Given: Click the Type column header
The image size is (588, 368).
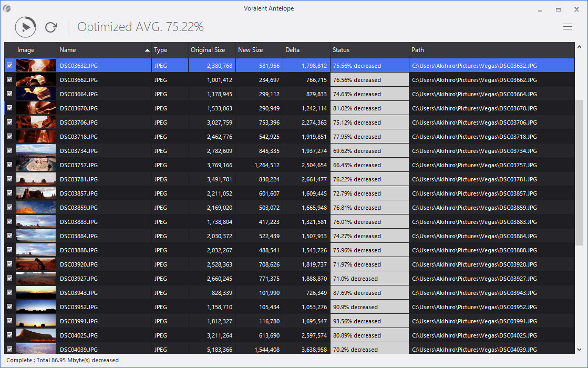Looking at the screenshot, I should coord(160,50).
